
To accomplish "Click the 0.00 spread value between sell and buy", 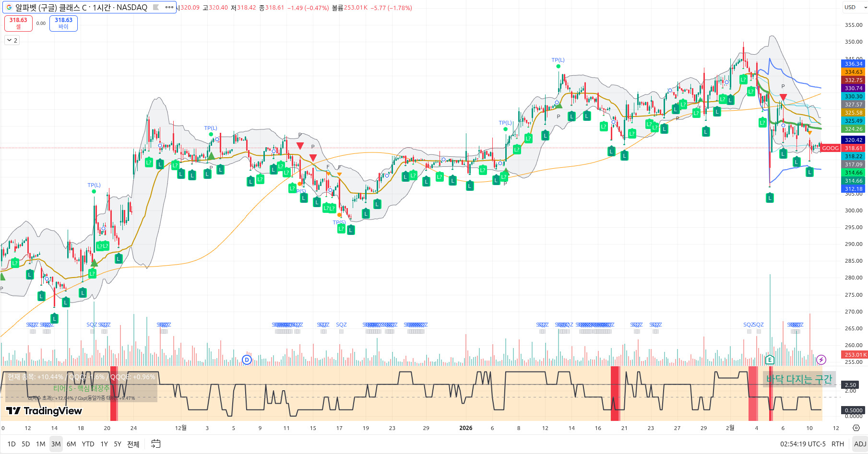I will pyautogui.click(x=41, y=23).
